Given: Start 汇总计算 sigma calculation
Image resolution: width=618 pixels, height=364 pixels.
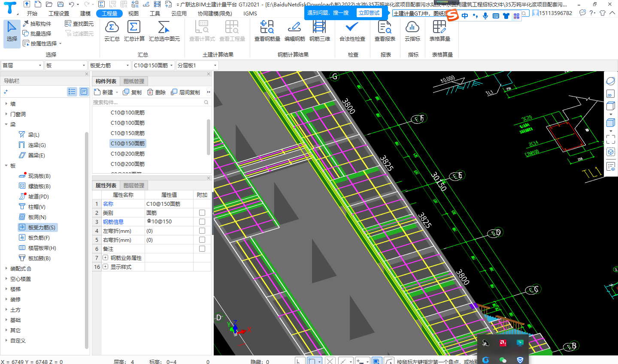Looking at the screenshot, I should pyautogui.click(x=134, y=31).
